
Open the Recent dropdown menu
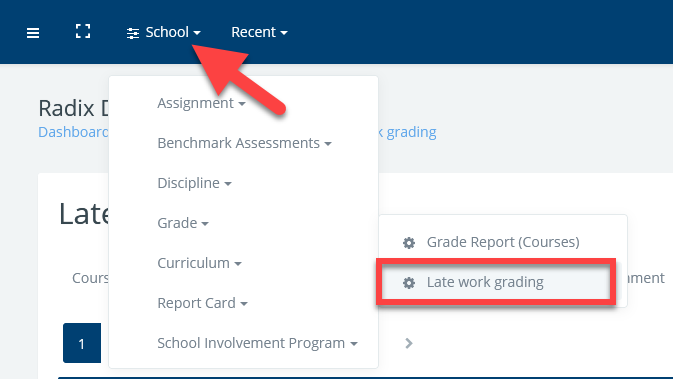point(259,32)
